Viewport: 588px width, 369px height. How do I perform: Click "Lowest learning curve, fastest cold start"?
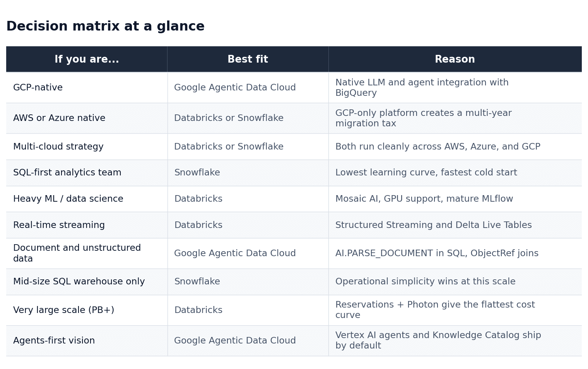pyautogui.click(x=426, y=173)
